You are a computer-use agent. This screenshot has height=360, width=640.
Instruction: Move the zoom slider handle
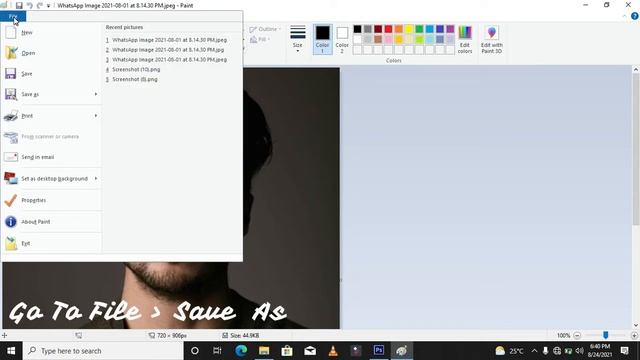(x=606, y=335)
